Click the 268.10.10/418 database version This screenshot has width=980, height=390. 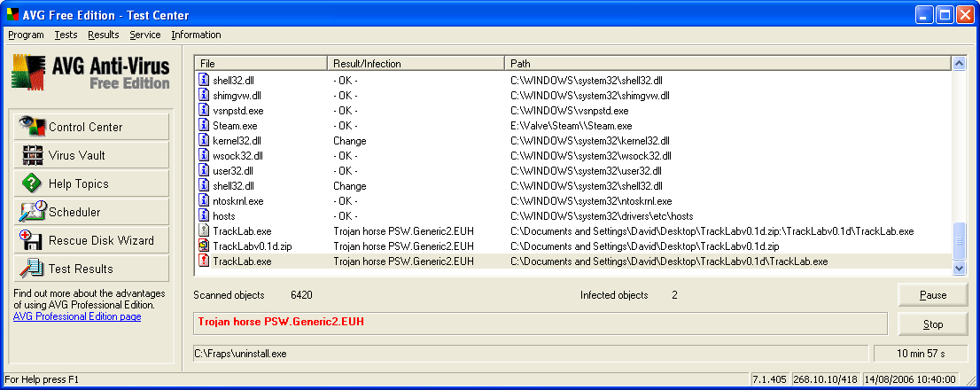[826, 379]
